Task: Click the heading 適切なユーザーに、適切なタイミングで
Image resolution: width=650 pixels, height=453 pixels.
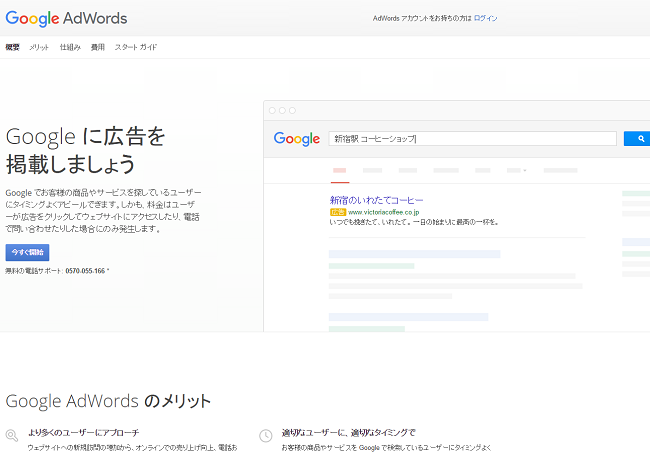Action: point(349,433)
